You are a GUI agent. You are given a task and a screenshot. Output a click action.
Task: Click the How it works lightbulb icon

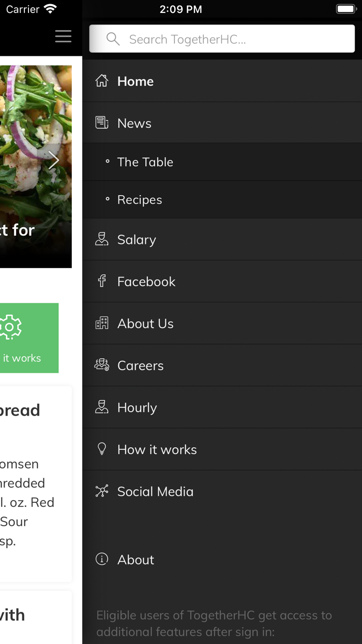pos(102,449)
